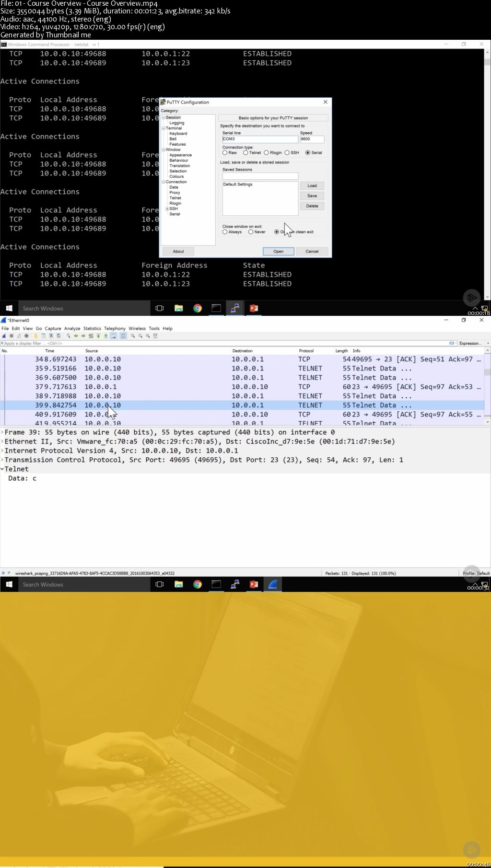Screen dimensions: 491x868
Task: Collapse the Window category in PuTTY
Action: [x=164, y=150]
